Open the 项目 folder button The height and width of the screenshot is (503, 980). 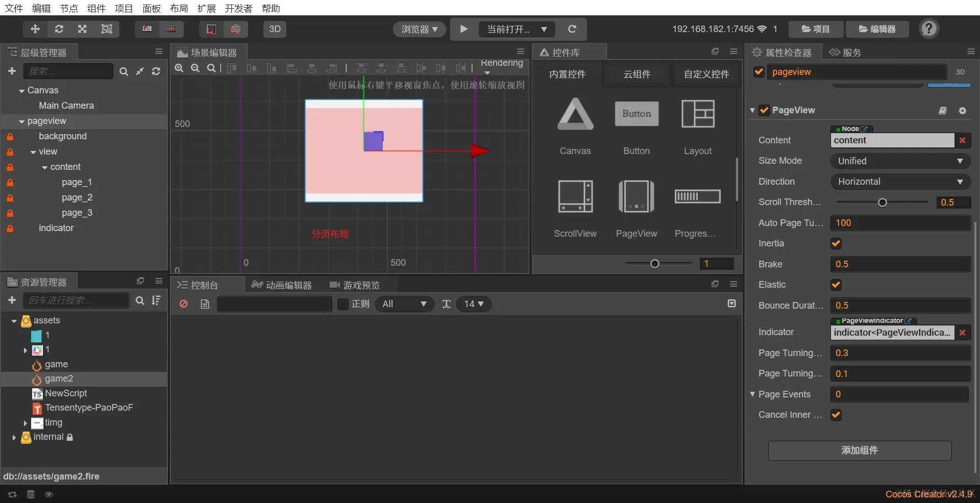click(816, 29)
